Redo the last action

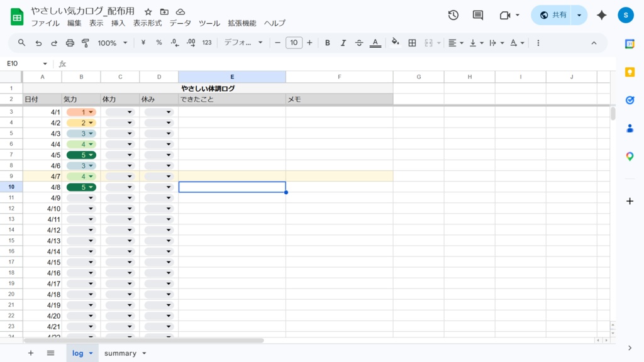pyautogui.click(x=54, y=43)
